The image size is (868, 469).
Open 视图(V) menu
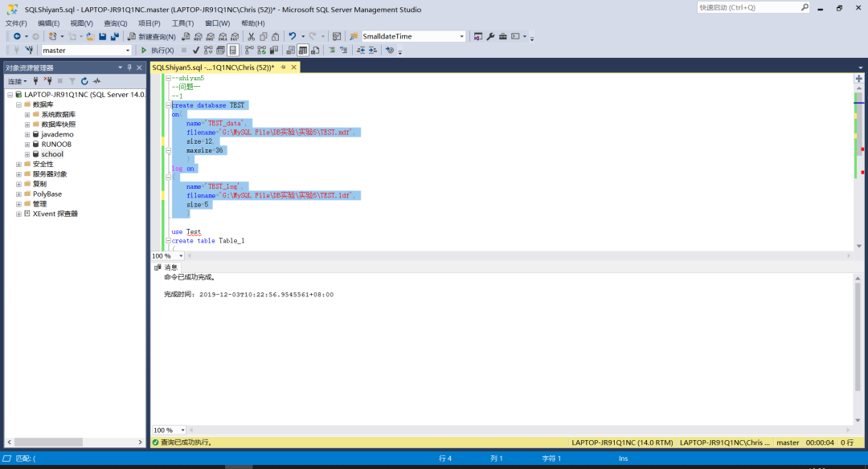pyautogui.click(x=81, y=23)
